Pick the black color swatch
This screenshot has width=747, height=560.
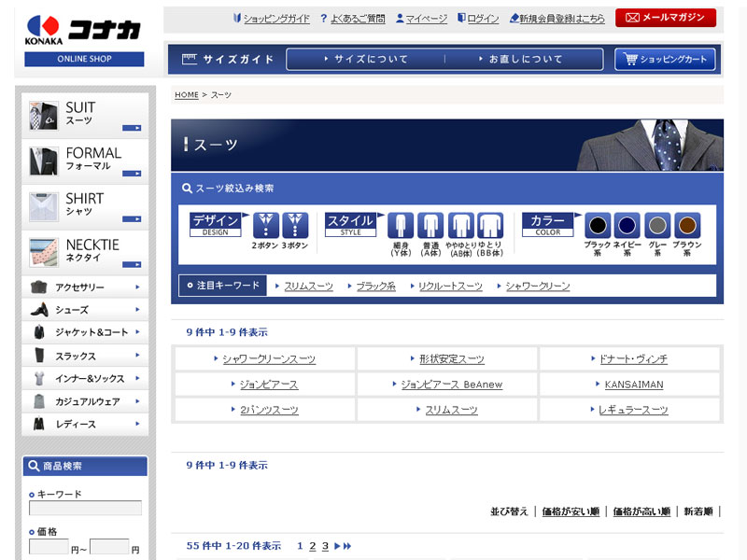tap(598, 225)
